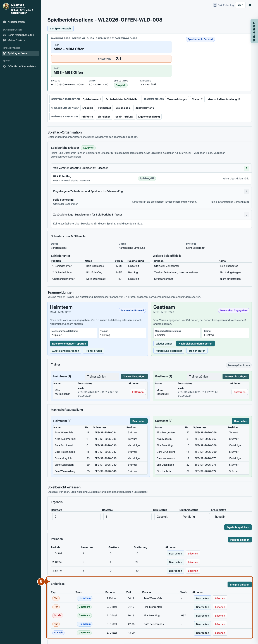The width and height of the screenshot is (258, 644).
Task: Jump to Mannschaftsaufstellung 14 tab
Action: click(x=224, y=99)
